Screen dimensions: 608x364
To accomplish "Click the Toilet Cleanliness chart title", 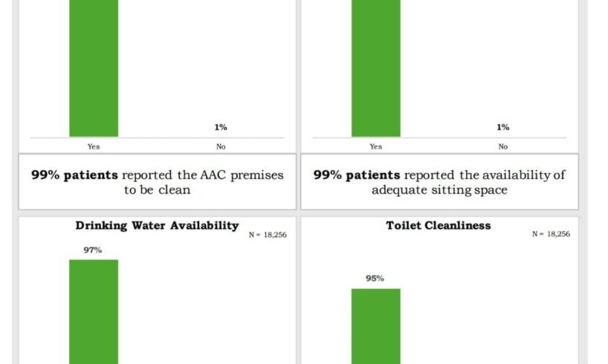I will [x=439, y=226].
